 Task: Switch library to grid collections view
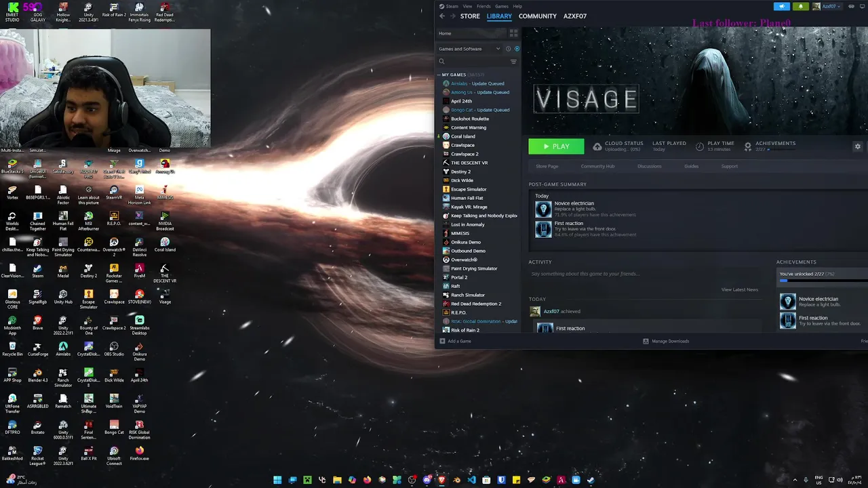513,33
